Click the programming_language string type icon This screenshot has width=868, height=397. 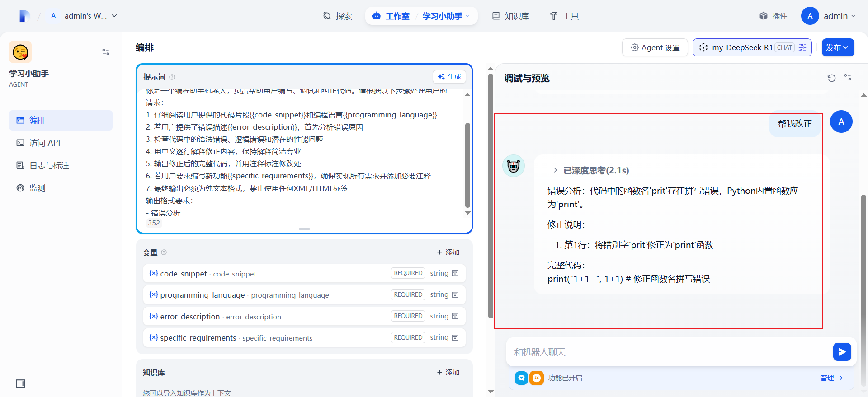[x=455, y=294]
